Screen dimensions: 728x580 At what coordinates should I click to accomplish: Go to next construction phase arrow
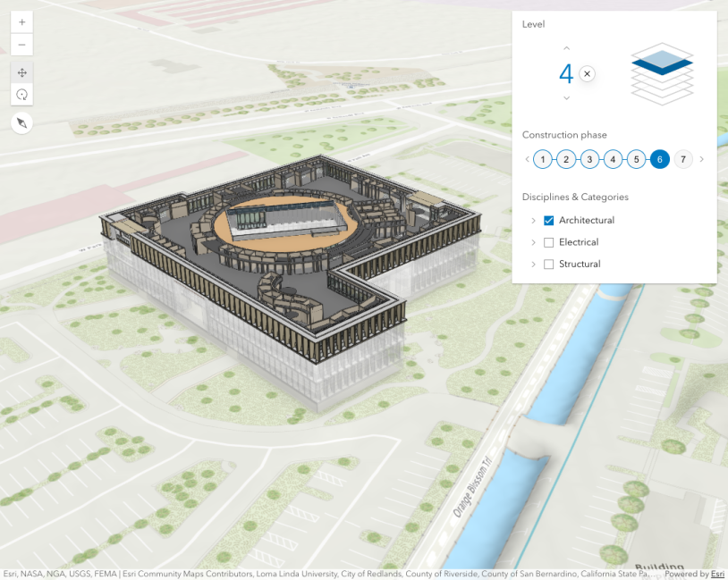(x=701, y=159)
